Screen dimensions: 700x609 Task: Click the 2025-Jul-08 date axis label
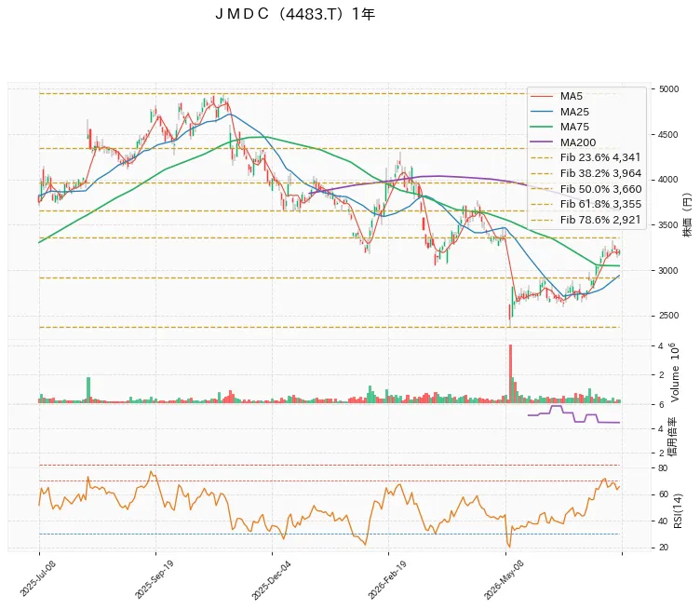(38, 577)
